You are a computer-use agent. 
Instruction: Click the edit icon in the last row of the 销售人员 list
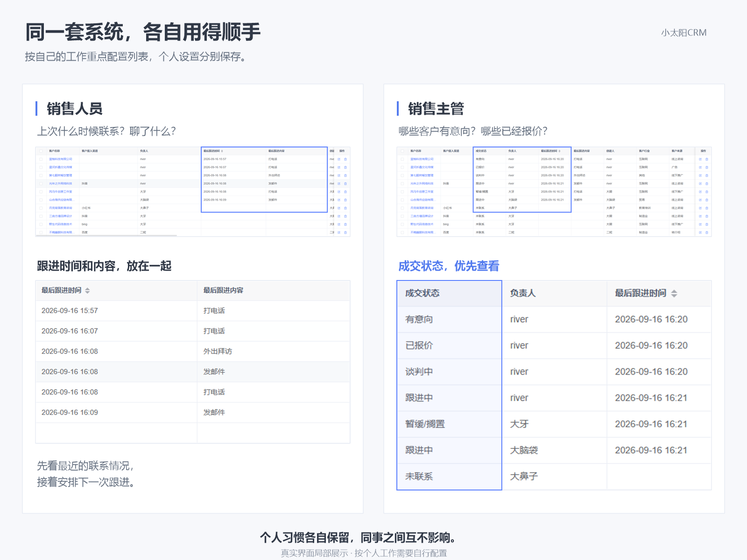coord(339,232)
